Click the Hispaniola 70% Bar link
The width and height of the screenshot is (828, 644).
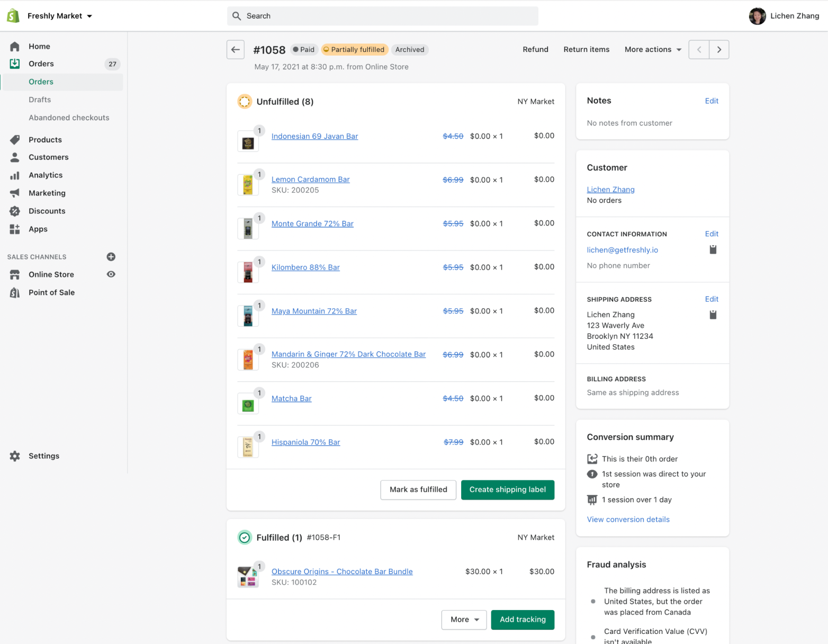pyautogui.click(x=306, y=443)
